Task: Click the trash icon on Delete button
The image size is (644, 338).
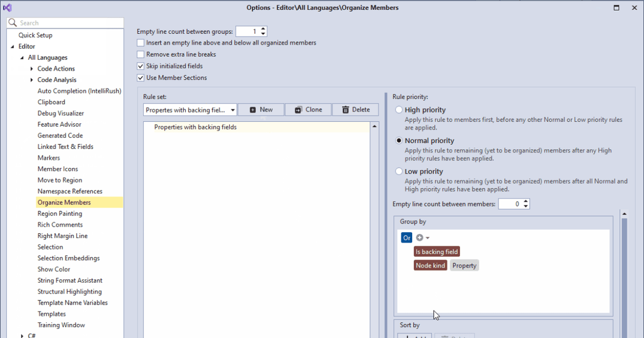Action: pos(346,110)
